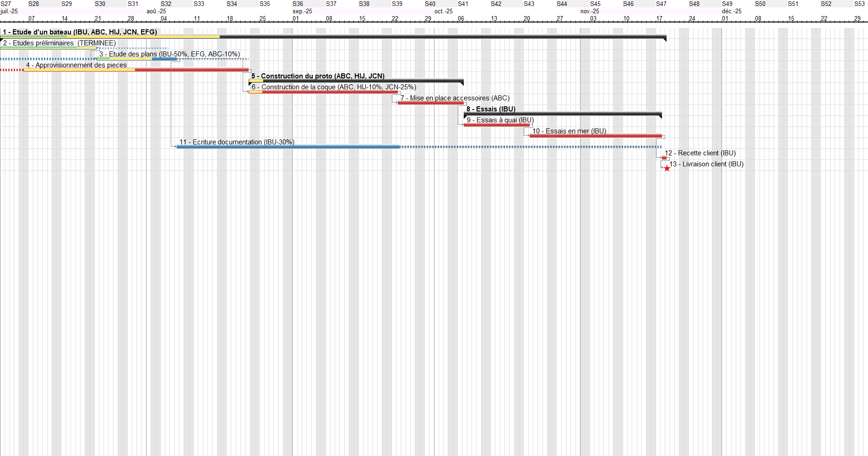Click the small red Recette client bar
Image resolution: width=868 pixels, height=456 pixels.
pyautogui.click(x=664, y=158)
